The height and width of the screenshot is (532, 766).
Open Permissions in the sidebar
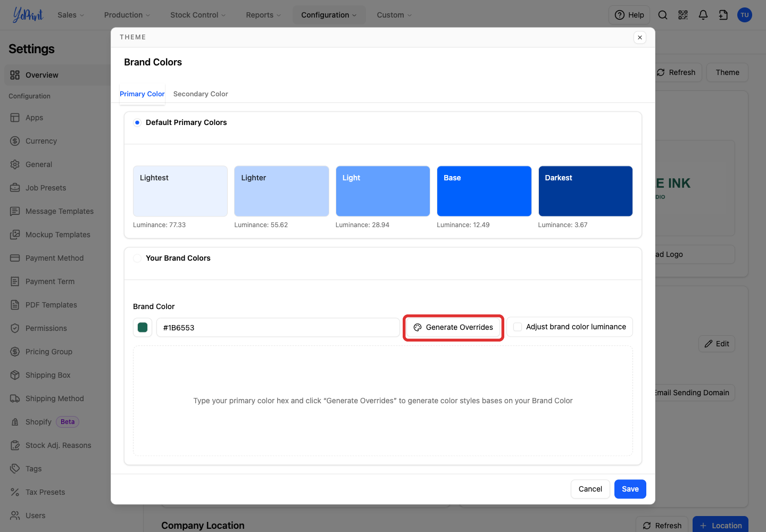coord(46,328)
